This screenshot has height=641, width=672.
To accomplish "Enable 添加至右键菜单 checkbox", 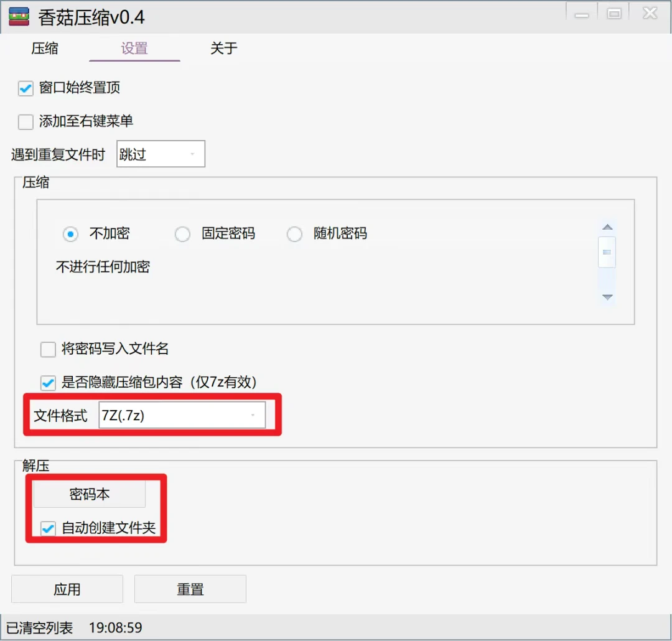I will 26,122.
